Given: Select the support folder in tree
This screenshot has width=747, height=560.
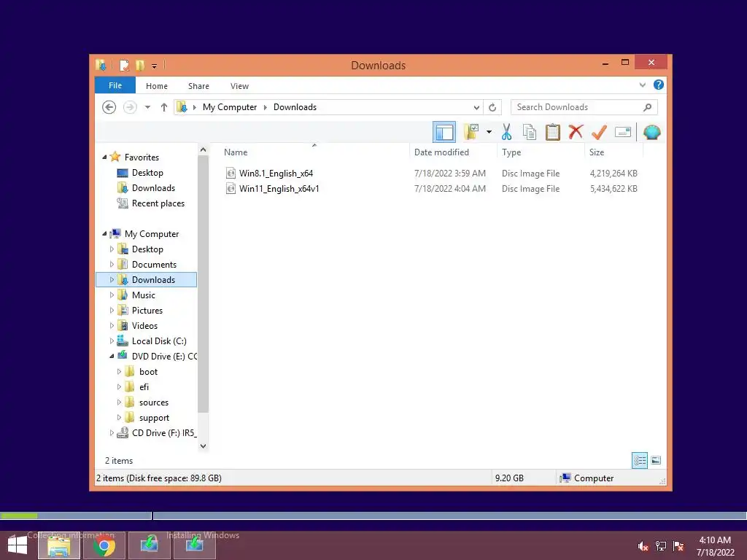Looking at the screenshot, I should click(x=154, y=418).
